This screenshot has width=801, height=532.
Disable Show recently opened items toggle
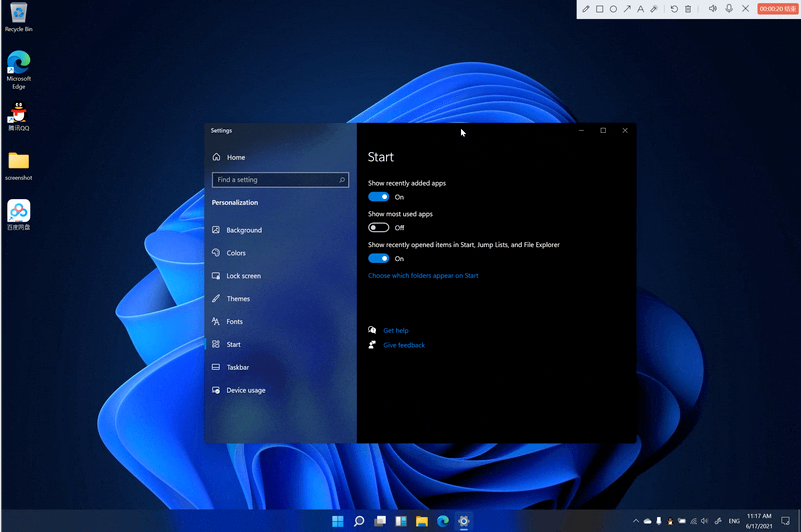click(378, 259)
